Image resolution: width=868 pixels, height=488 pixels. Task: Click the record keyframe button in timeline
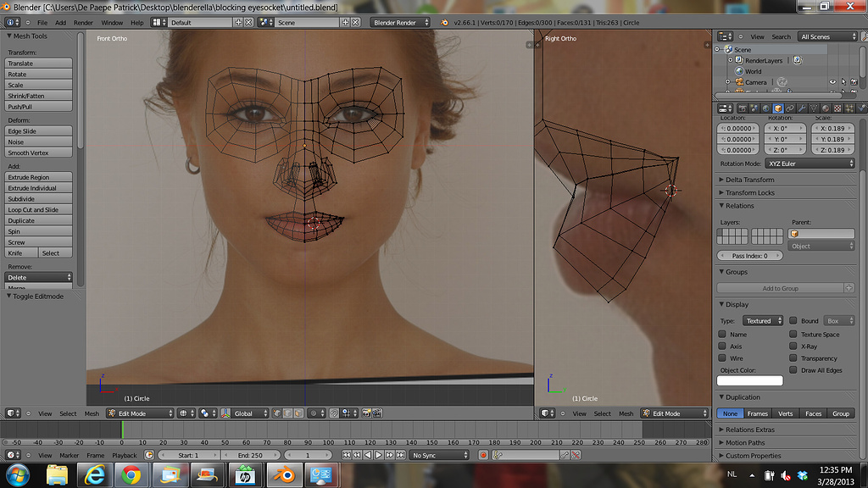click(x=482, y=455)
